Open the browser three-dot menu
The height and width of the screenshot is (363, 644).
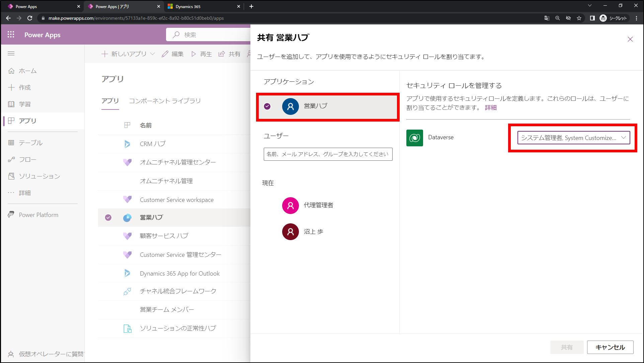pos(636,18)
